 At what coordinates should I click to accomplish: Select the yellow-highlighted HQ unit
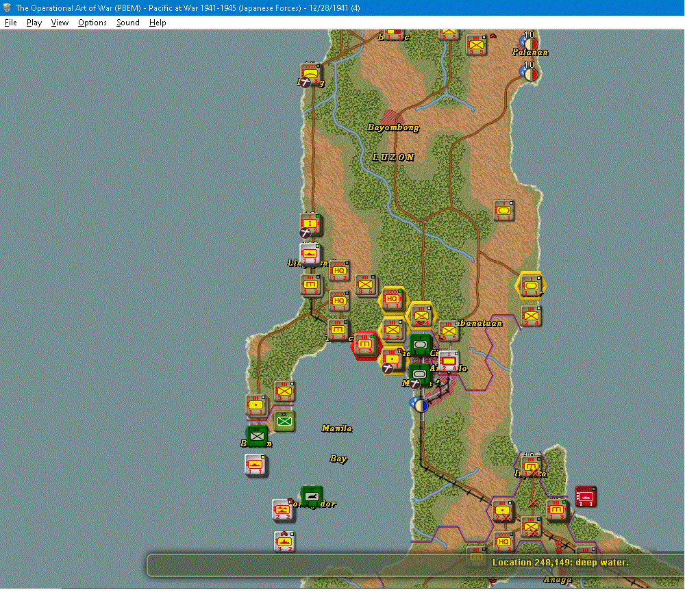point(393,300)
